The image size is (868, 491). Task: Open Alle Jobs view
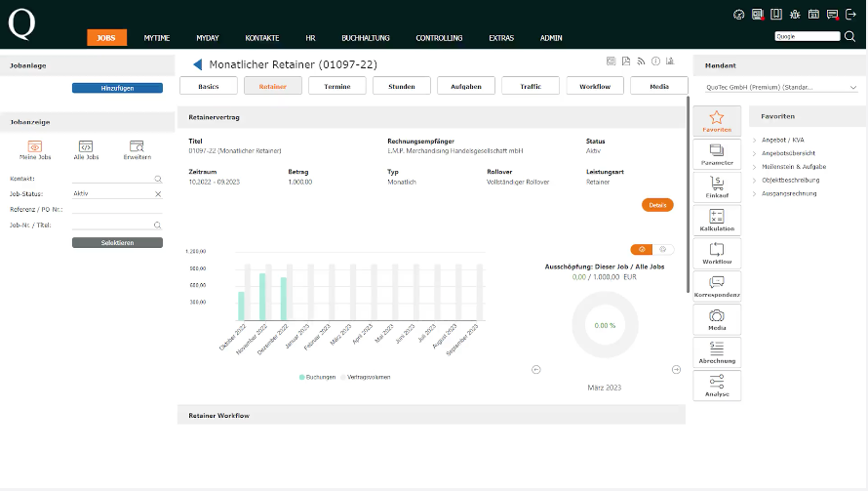pyautogui.click(x=86, y=149)
